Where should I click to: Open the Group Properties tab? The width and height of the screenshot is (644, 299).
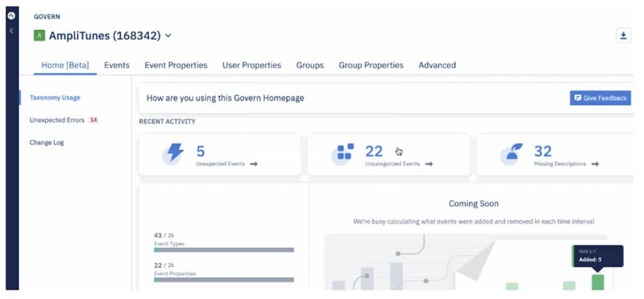coord(371,65)
